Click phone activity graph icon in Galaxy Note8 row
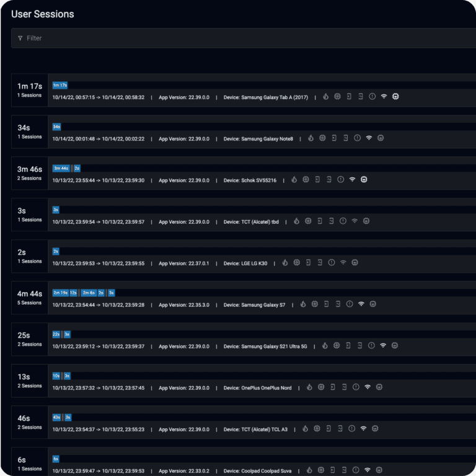Image resolution: width=476 pixels, height=476 pixels. [345, 138]
